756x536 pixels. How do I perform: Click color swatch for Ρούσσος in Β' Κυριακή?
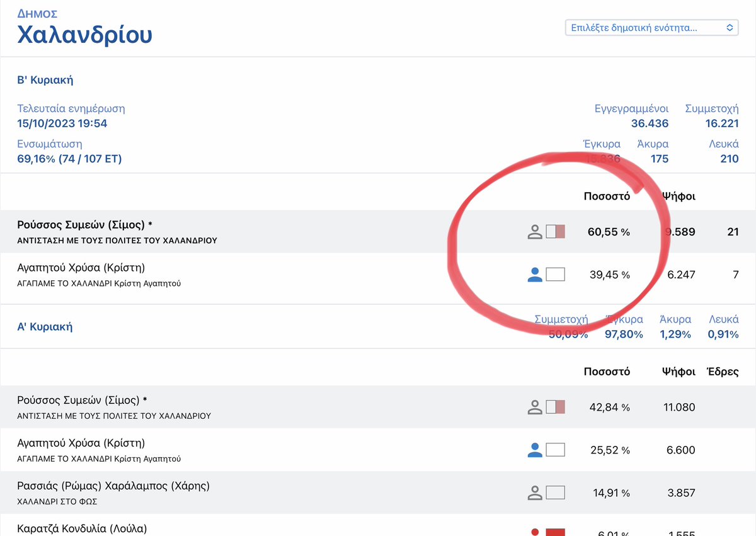tap(556, 232)
